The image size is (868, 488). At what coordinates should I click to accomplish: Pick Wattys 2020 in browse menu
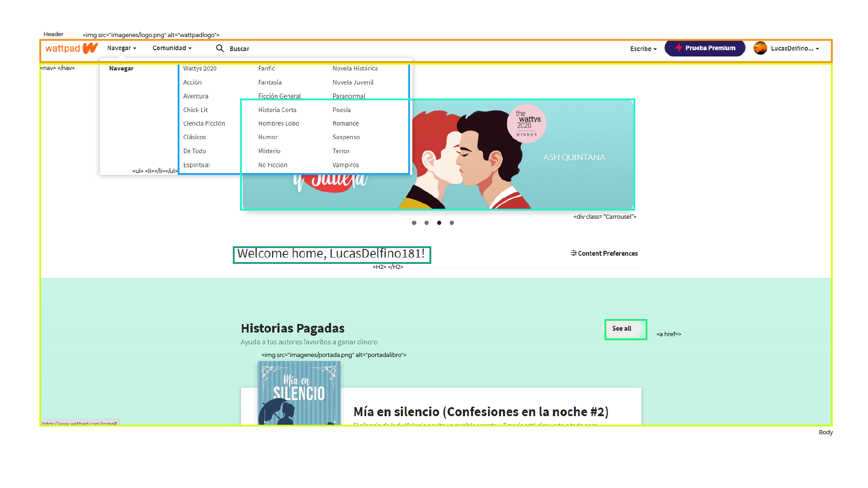pos(200,69)
